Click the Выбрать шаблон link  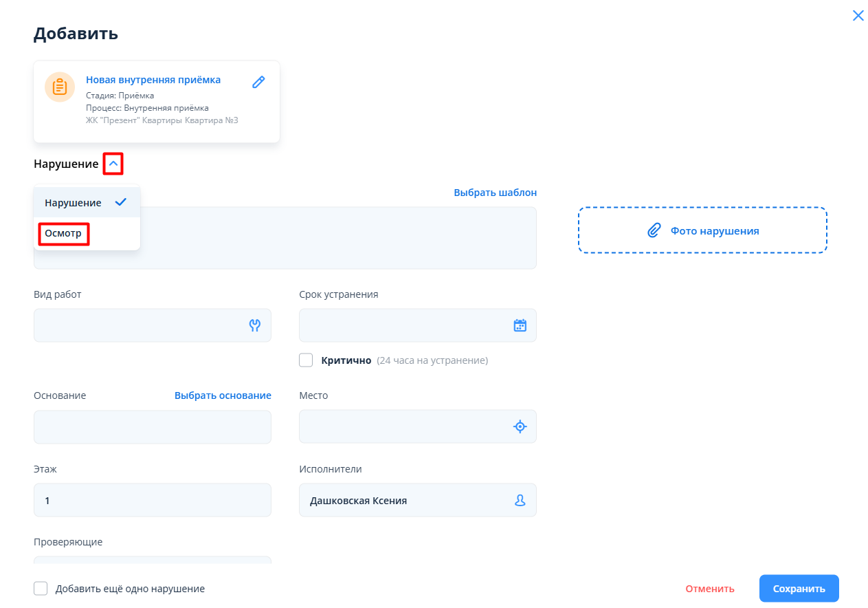coord(495,193)
